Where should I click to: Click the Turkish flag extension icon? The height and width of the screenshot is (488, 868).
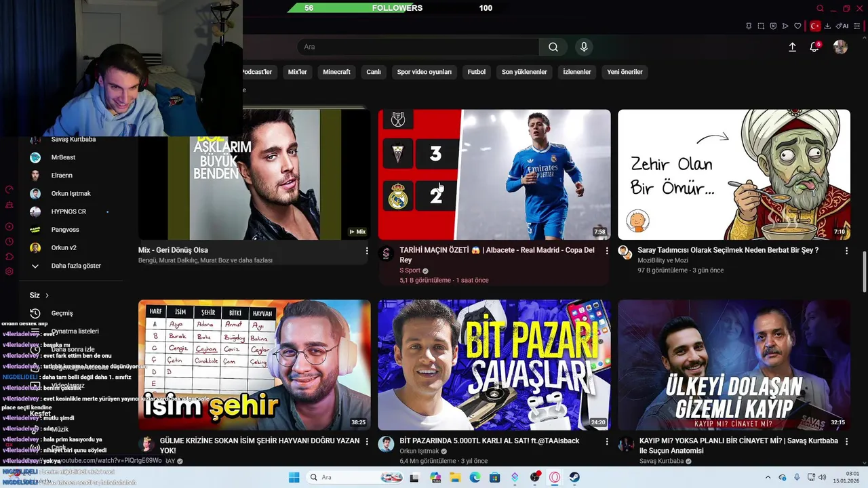(815, 26)
